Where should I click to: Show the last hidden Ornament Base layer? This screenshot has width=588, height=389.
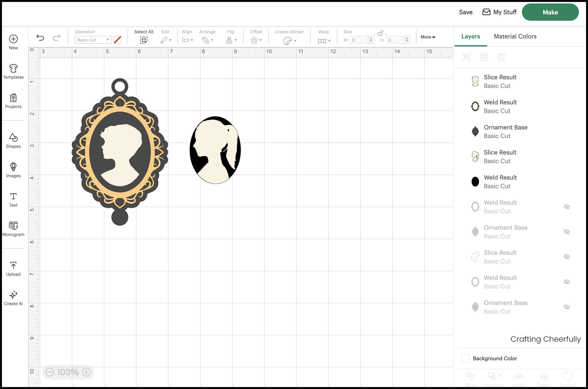(567, 307)
